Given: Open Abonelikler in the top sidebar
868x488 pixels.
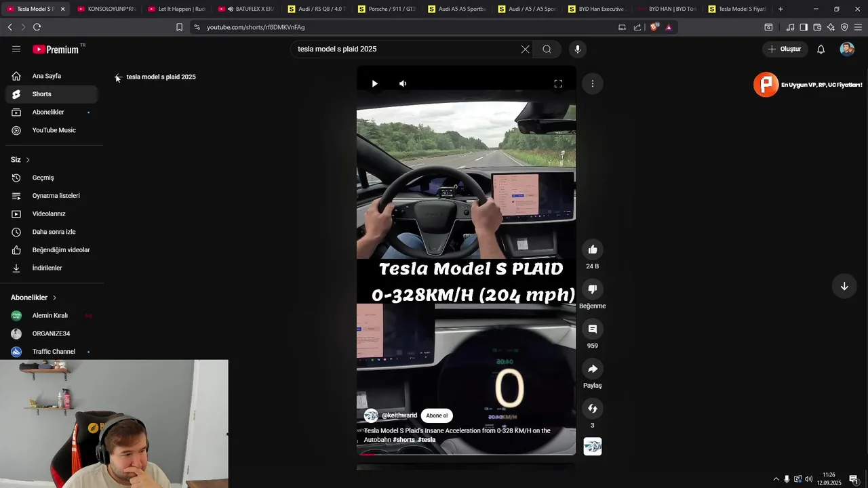Looking at the screenshot, I should coord(52,112).
